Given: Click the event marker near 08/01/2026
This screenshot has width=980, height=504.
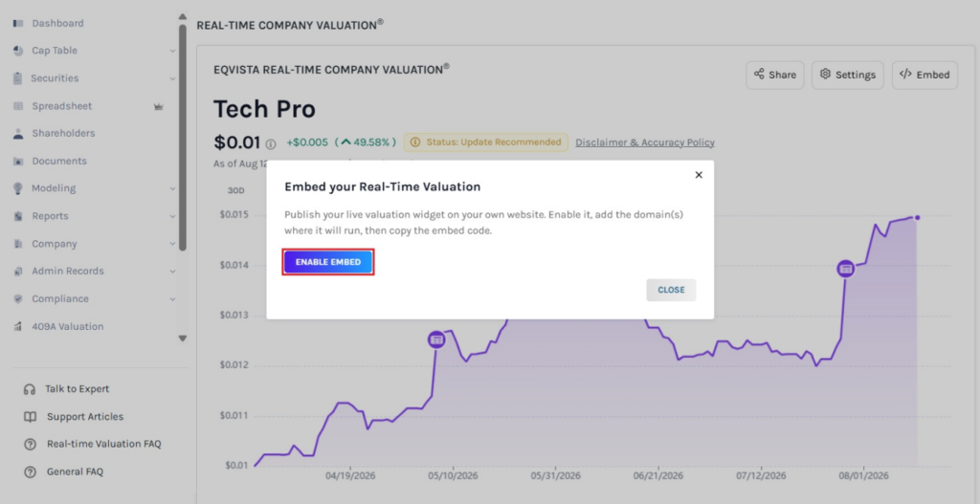Looking at the screenshot, I should (x=846, y=269).
